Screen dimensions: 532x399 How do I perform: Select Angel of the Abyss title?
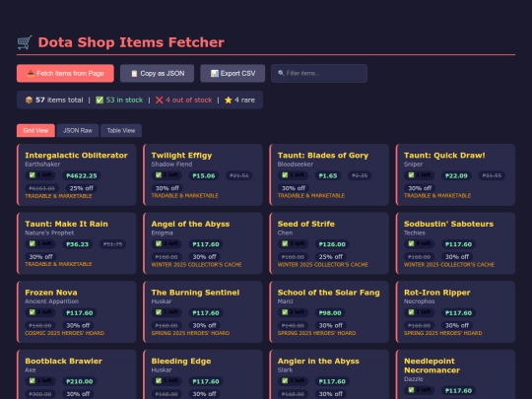click(190, 224)
